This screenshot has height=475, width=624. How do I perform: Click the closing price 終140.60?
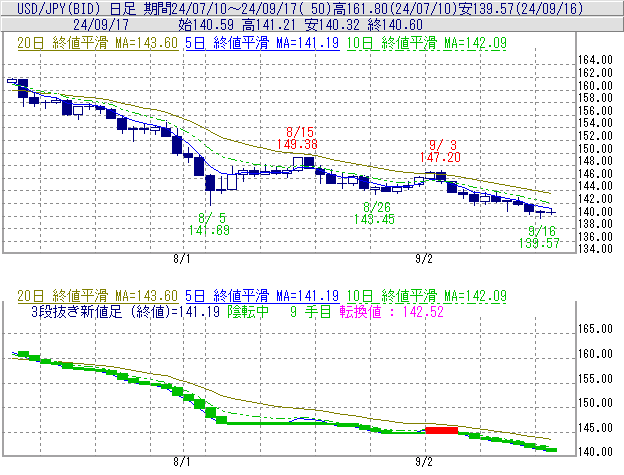pos(395,25)
